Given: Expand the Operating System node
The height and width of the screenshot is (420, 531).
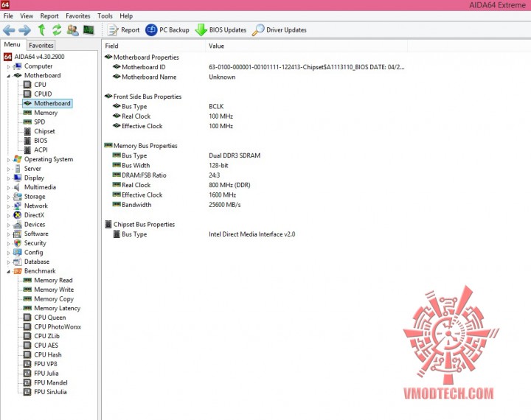Looking at the screenshot, I should click(x=9, y=160).
